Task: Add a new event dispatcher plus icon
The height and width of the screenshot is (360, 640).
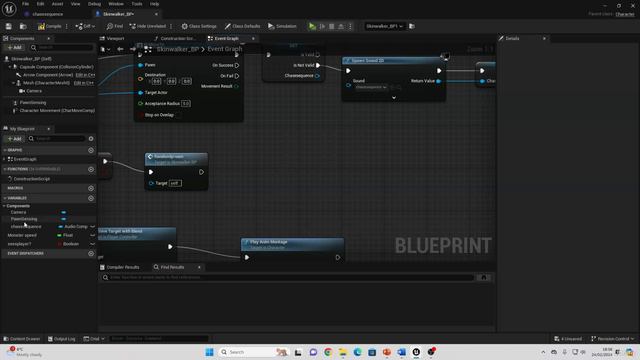Action: tap(91, 253)
